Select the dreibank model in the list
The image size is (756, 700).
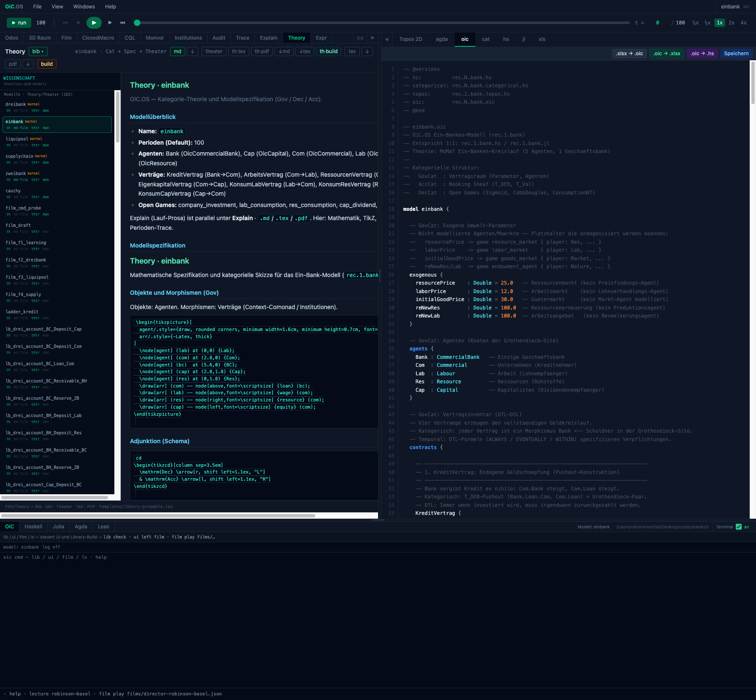57,107
